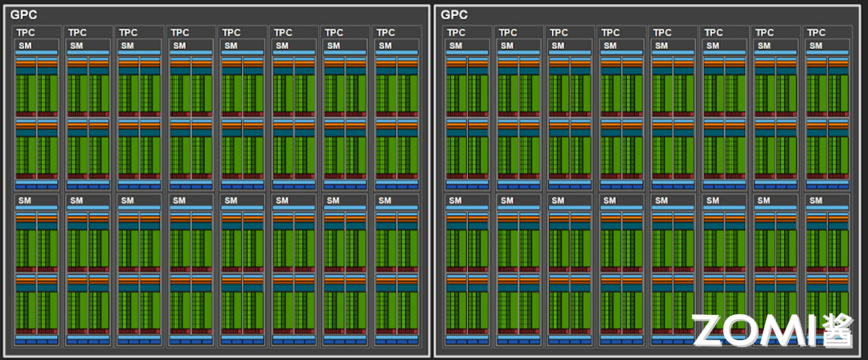Click the GPC label of the left block
This screenshot has height=360, width=868.
[x=24, y=15]
